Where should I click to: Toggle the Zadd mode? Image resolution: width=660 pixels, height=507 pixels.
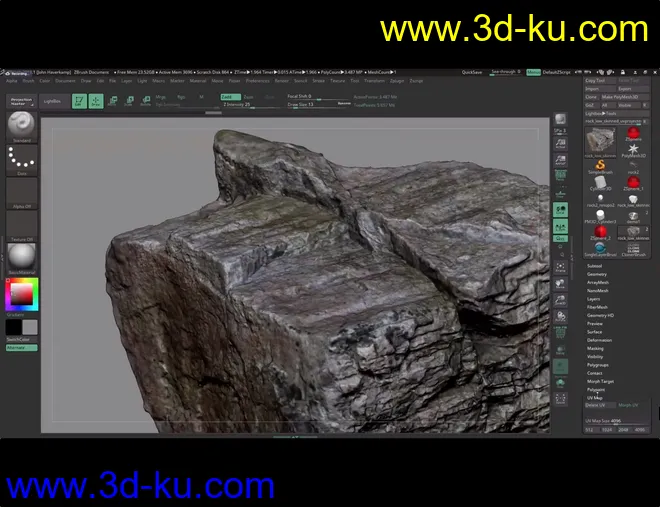click(x=230, y=97)
